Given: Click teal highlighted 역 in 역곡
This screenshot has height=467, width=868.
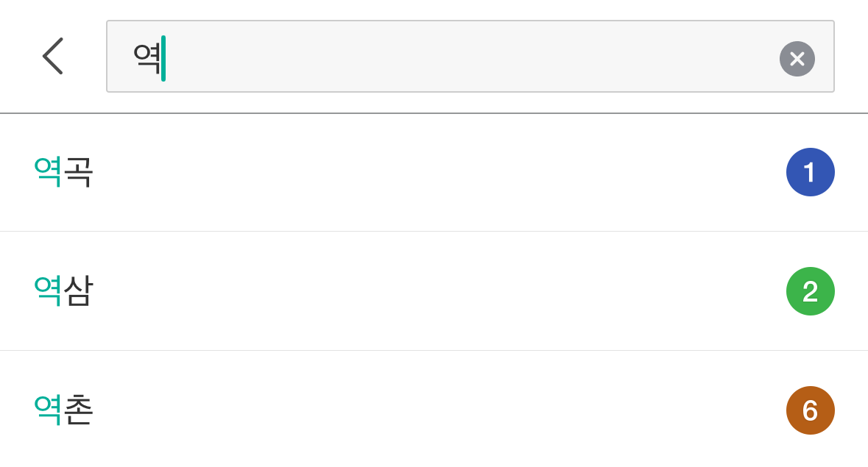Looking at the screenshot, I should tap(48, 172).
